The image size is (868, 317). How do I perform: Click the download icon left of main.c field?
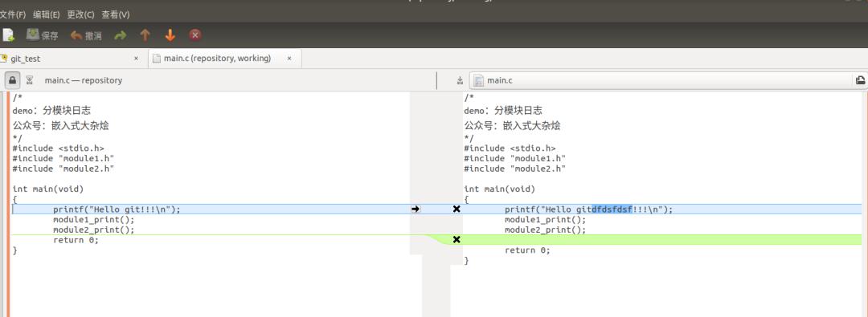click(460, 81)
